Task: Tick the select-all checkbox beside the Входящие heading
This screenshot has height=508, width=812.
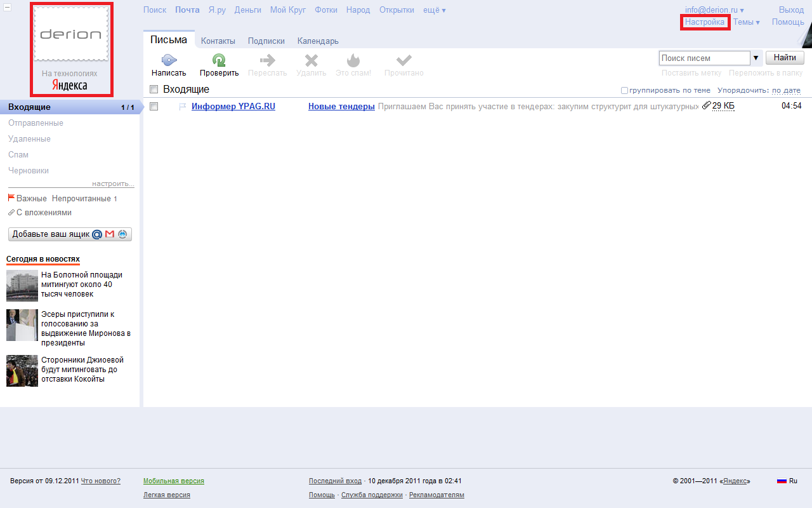Action: pyautogui.click(x=154, y=90)
